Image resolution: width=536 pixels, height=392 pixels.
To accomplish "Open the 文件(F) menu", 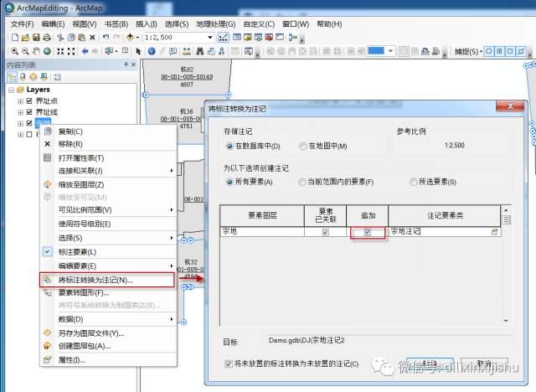I will [23, 24].
